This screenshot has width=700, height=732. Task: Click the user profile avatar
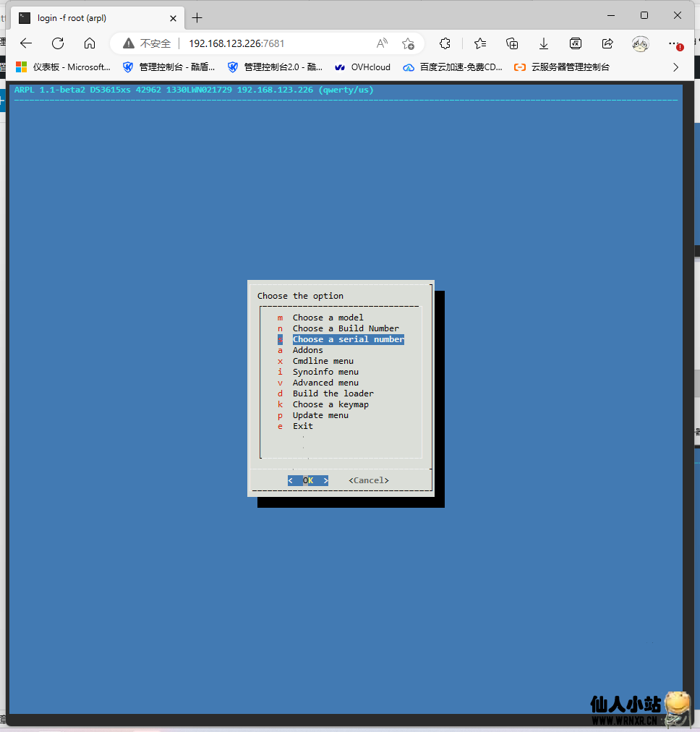pyautogui.click(x=640, y=43)
